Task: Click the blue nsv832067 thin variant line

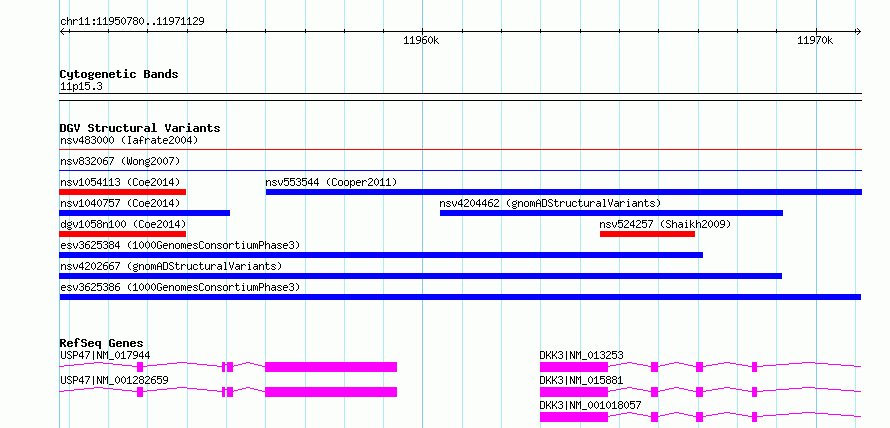Action: 460,170
